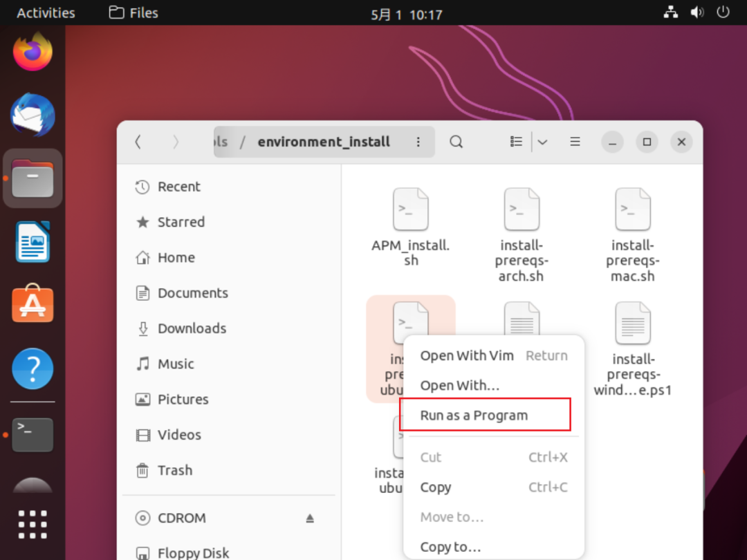747x560 pixels.
Task: Go forward in file manager
Action: tap(175, 142)
